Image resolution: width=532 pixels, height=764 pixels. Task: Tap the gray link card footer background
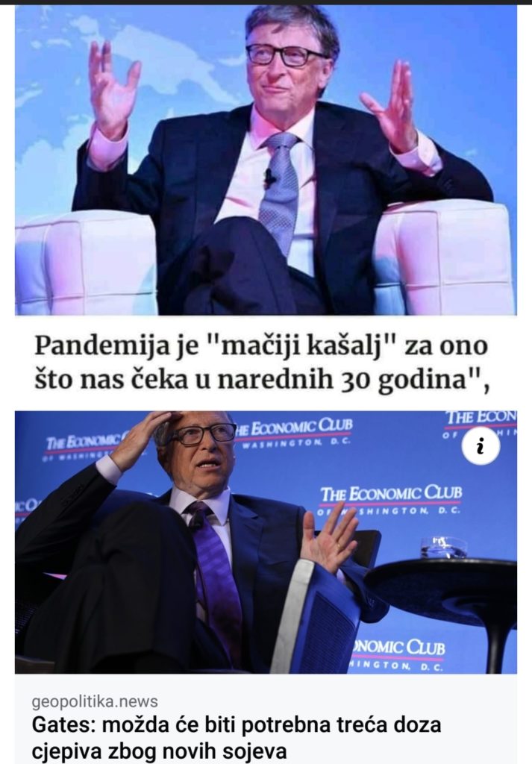266,719
